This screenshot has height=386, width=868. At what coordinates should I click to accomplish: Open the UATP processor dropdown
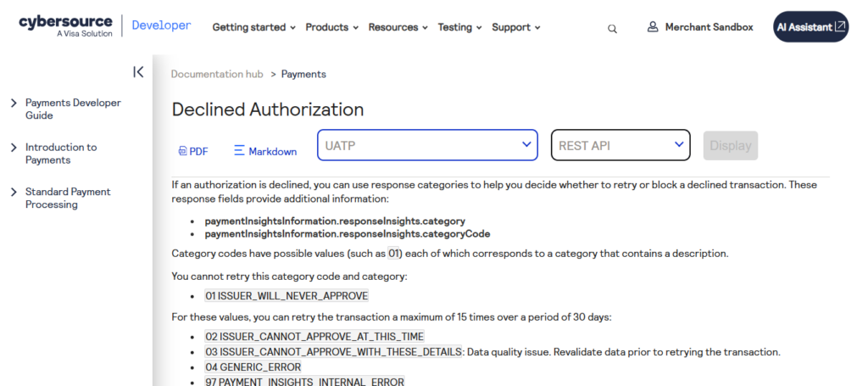pyautogui.click(x=427, y=145)
